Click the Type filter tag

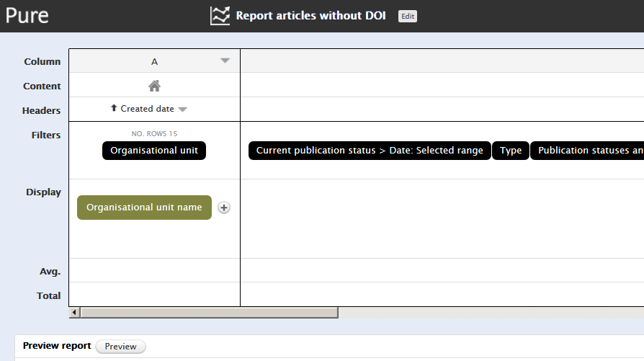511,151
